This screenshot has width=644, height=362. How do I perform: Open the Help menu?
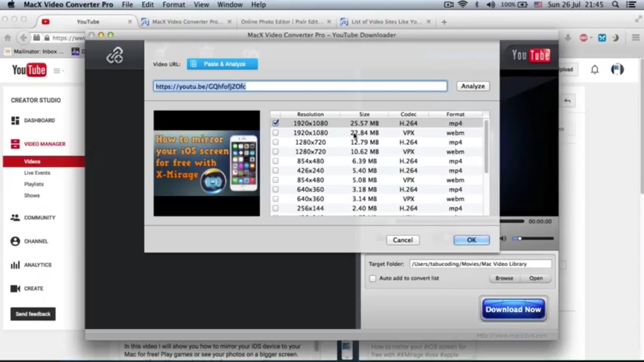(x=258, y=4)
